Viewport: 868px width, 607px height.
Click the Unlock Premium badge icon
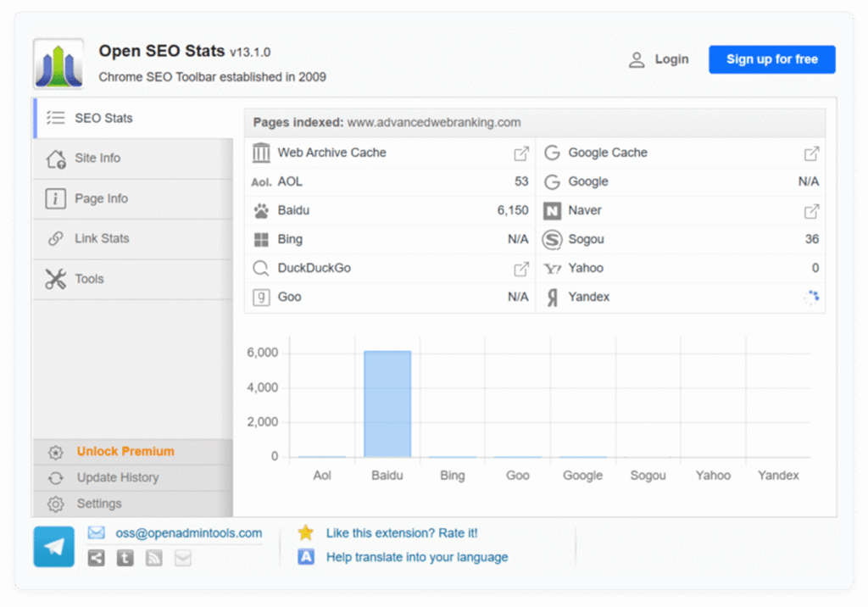(55, 453)
